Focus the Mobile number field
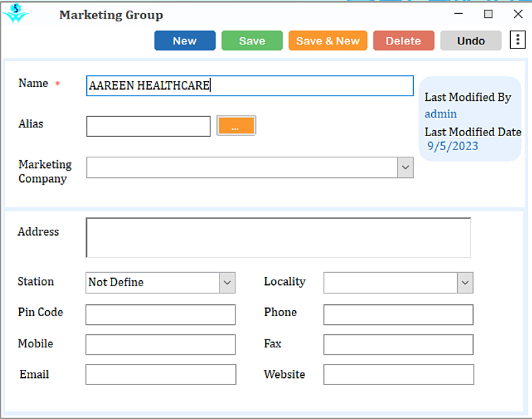The height and width of the screenshot is (419, 532). pyautogui.click(x=161, y=345)
